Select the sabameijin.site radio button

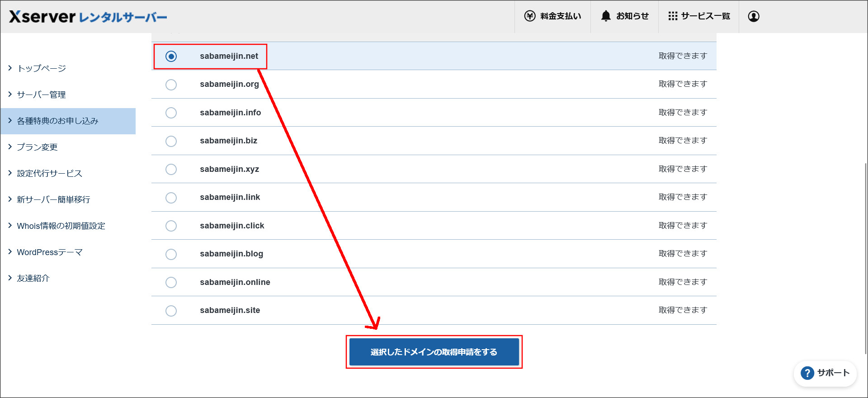[171, 311]
